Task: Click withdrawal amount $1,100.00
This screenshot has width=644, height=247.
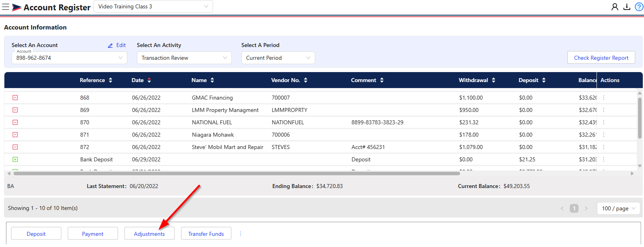Action: click(471, 98)
